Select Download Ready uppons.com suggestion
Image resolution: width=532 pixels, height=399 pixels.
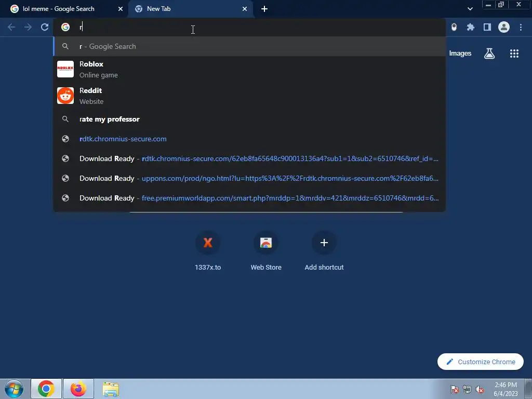pyautogui.click(x=249, y=178)
